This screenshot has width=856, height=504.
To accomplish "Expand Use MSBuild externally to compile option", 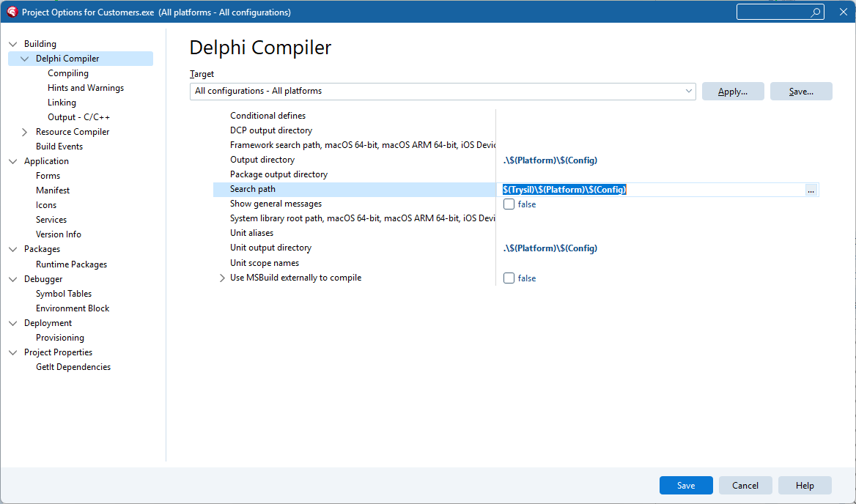I will coord(222,278).
